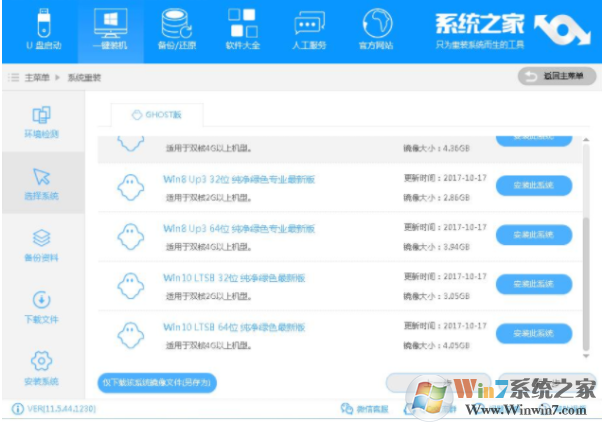Select 备份资料 layers sidebar icon
Viewport: 603px width, 424px height.
point(42,238)
